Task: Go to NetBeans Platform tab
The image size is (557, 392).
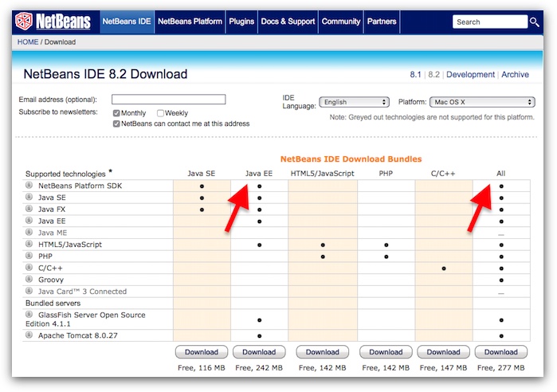Action: 190,22
